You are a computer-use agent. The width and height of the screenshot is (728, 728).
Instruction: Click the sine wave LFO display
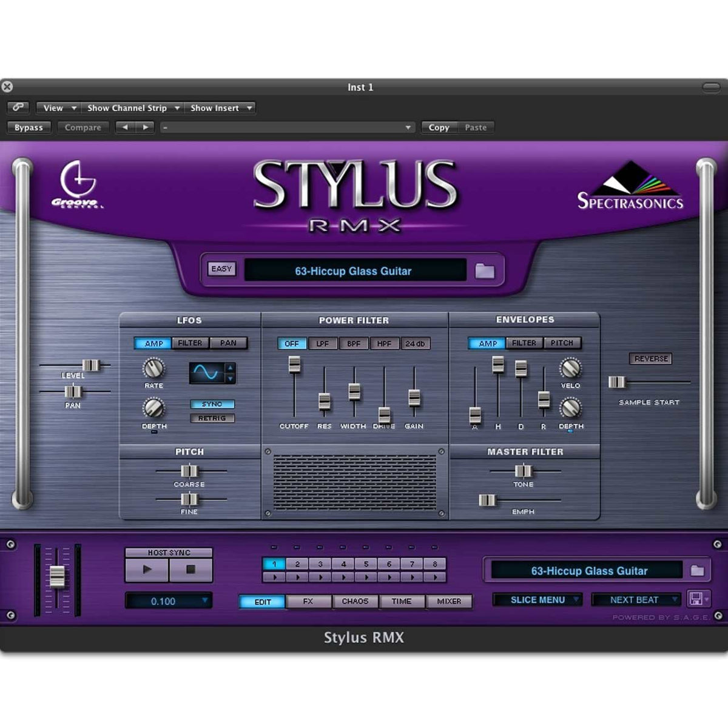pyautogui.click(x=206, y=373)
